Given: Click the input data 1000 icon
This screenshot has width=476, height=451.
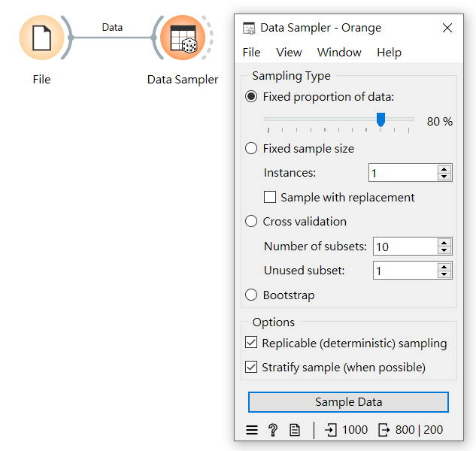Looking at the screenshot, I should pos(331,430).
